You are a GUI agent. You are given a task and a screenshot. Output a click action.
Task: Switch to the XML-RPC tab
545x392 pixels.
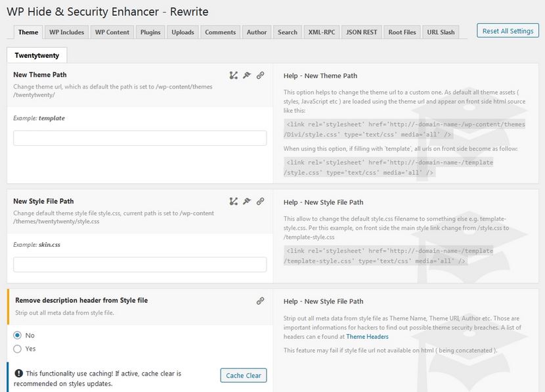click(322, 32)
